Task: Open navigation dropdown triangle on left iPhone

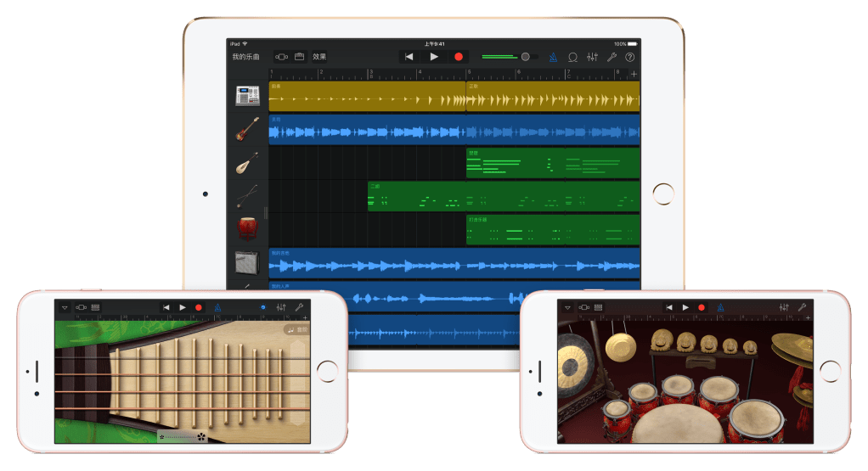Action: (65, 307)
